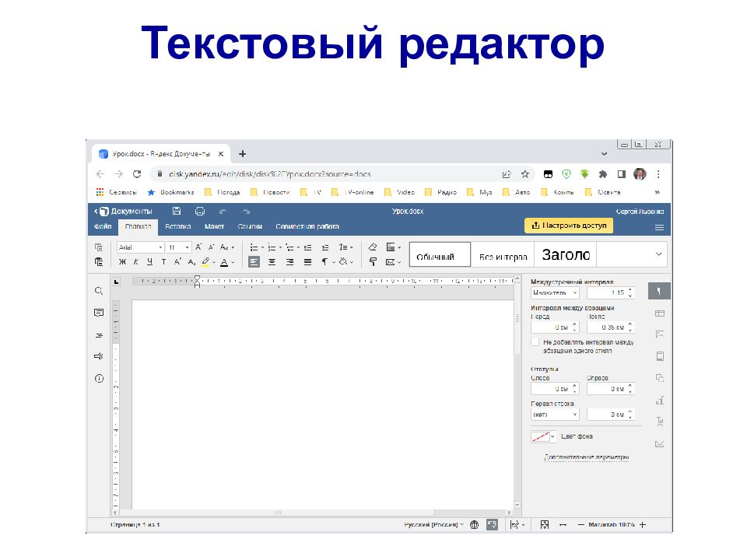Toggle underline with Ч button
Viewport: 747px width, 560px height.
click(x=149, y=262)
